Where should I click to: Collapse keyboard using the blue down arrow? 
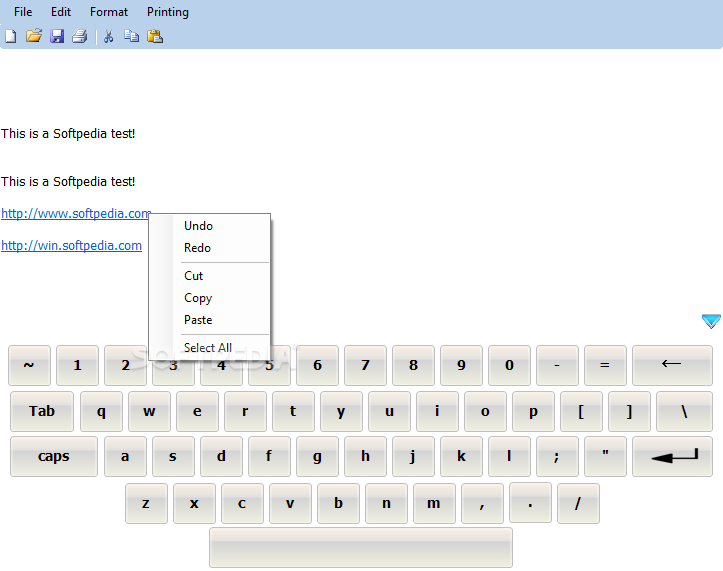pos(711,321)
